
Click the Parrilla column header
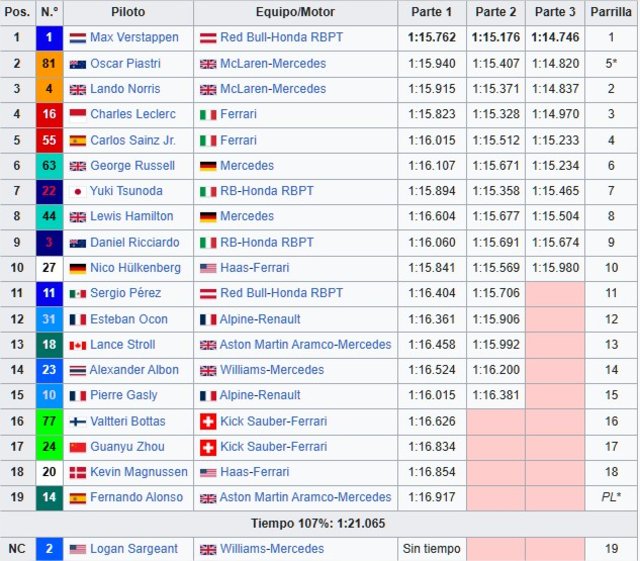(x=611, y=12)
